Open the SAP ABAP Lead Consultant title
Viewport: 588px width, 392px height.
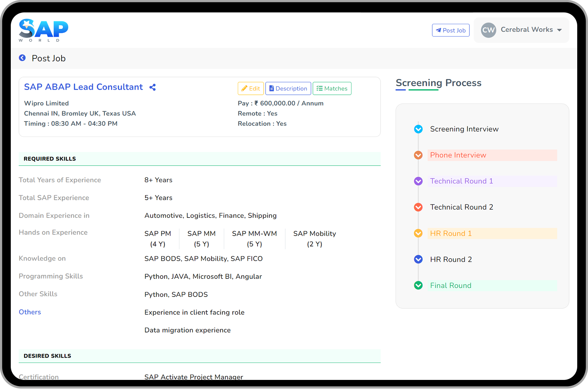(x=84, y=87)
